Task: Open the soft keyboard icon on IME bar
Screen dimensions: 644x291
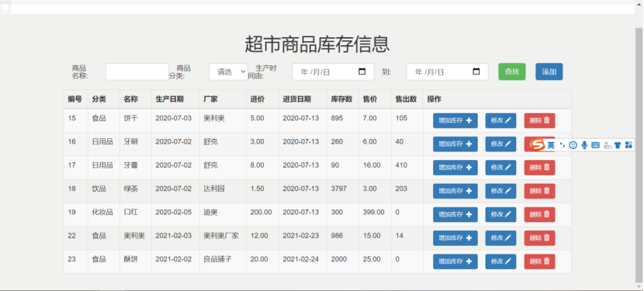Action: (x=596, y=145)
